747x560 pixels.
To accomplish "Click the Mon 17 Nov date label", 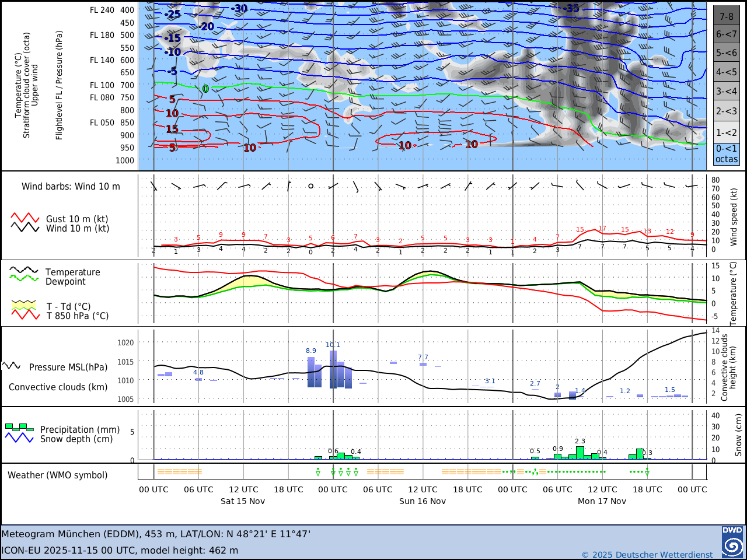I will coord(602,501).
